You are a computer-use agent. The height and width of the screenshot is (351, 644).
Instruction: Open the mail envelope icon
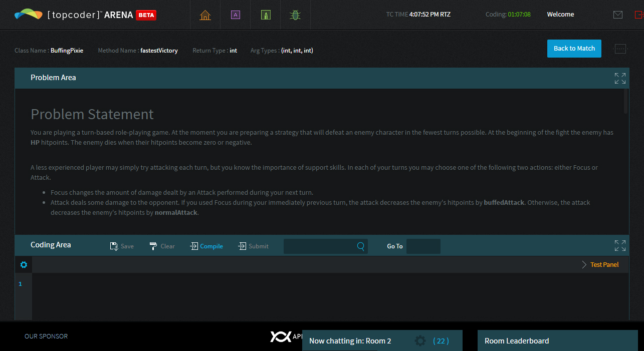coord(618,15)
